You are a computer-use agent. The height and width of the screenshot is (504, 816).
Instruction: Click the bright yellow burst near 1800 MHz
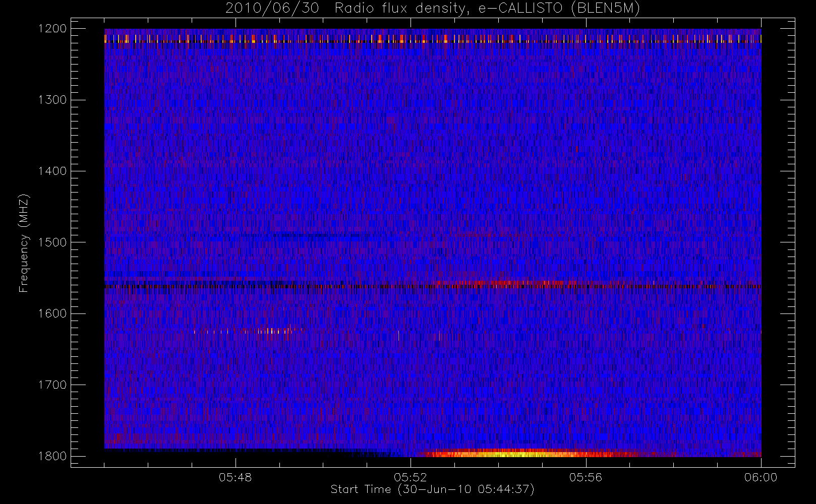(x=524, y=454)
